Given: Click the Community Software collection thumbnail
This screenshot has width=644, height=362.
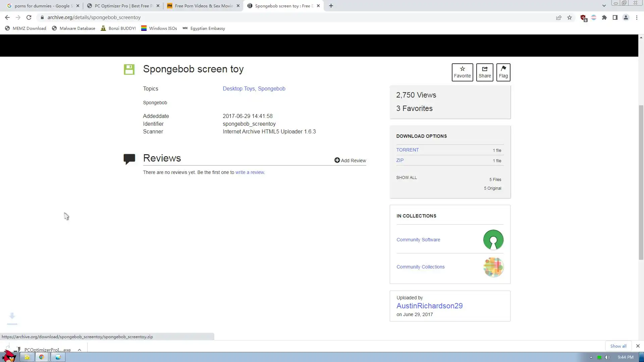Looking at the screenshot, I should [493, 240].
